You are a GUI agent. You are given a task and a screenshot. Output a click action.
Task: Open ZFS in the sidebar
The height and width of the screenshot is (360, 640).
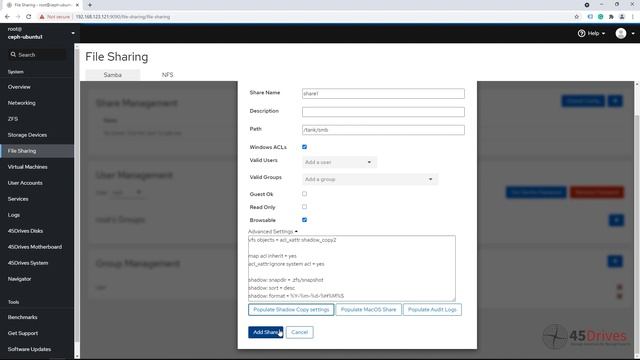coord(13,119)
